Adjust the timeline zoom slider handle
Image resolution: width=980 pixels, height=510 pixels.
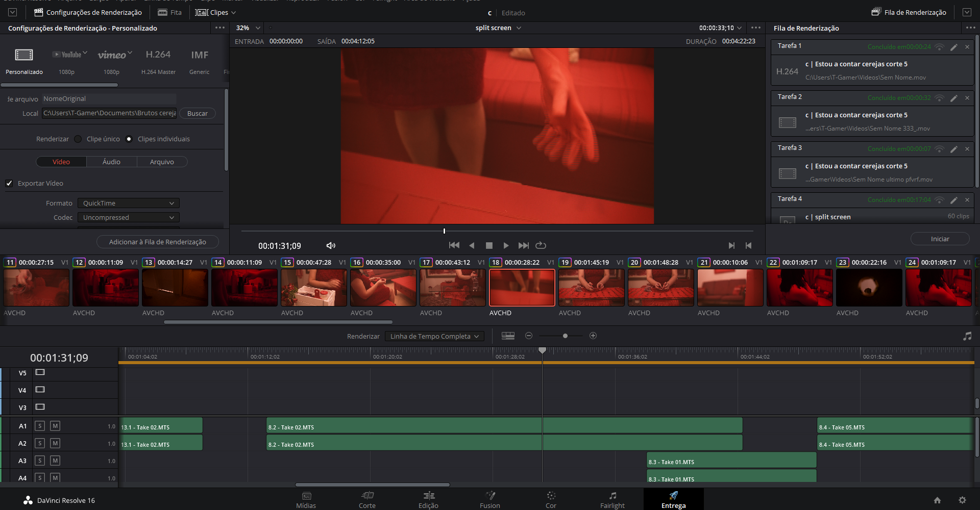click(565, 336)
